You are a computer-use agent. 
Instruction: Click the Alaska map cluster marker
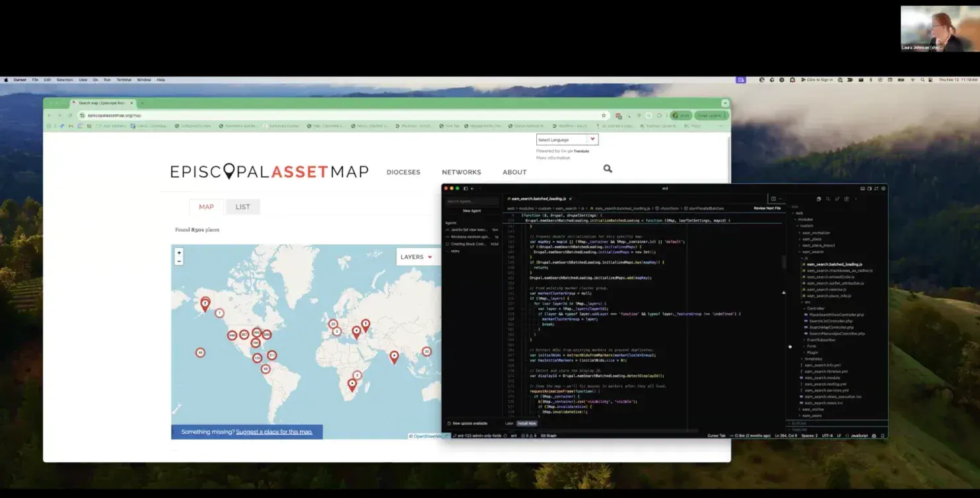(205, 303)
